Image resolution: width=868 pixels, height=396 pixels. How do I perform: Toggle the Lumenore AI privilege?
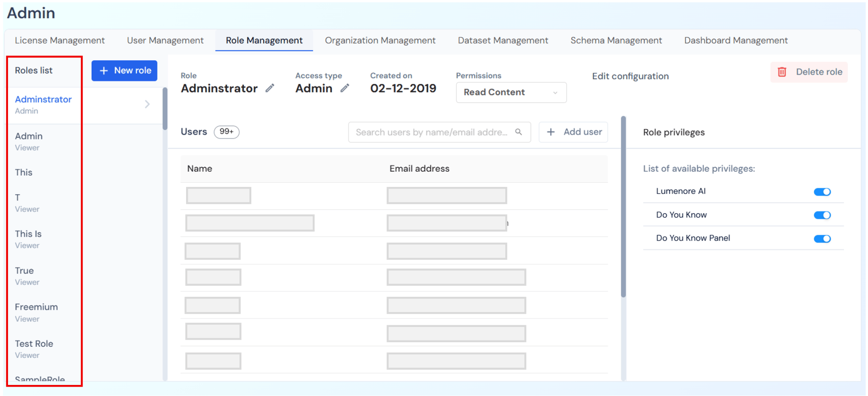[822, 192]
